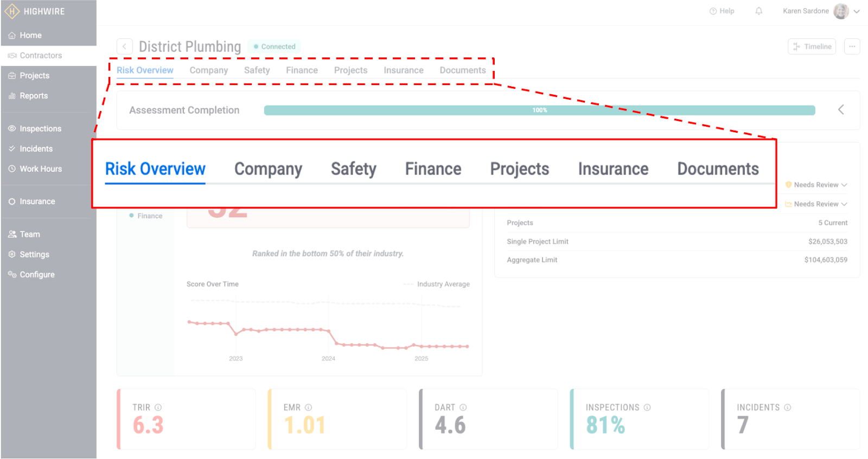Switch to the Safety tab
Image resolution: width=868 pixels, height=459 pixels.
tap(257, 70)
